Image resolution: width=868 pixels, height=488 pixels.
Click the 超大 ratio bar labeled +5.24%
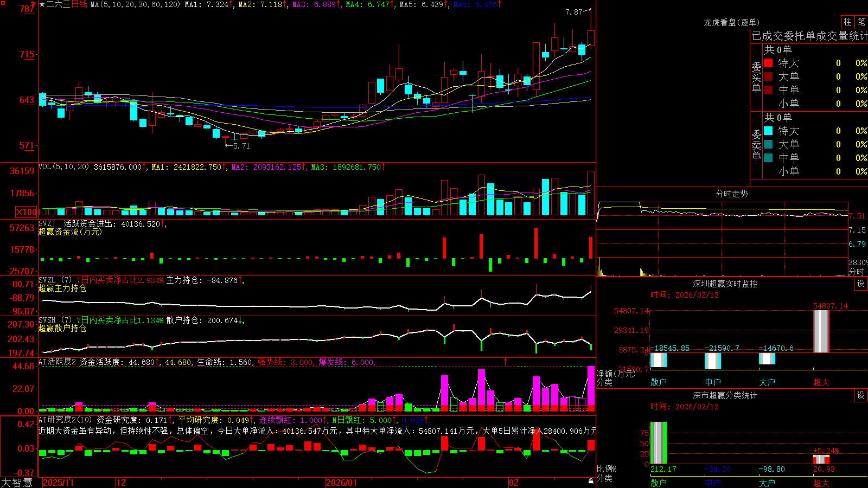coord(821,459)
